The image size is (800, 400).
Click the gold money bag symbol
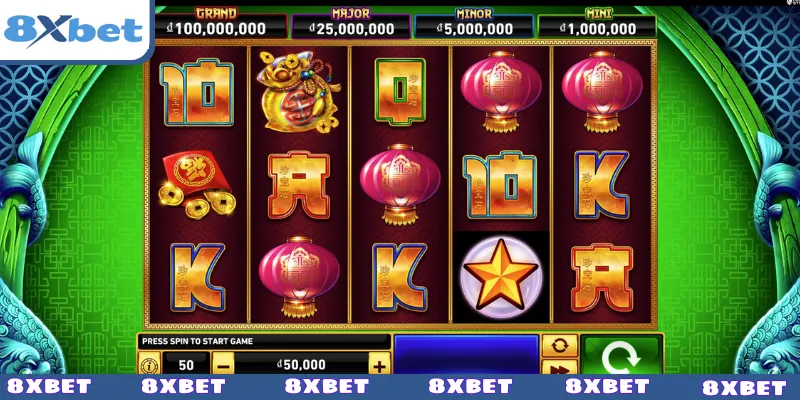coord(299,92)
